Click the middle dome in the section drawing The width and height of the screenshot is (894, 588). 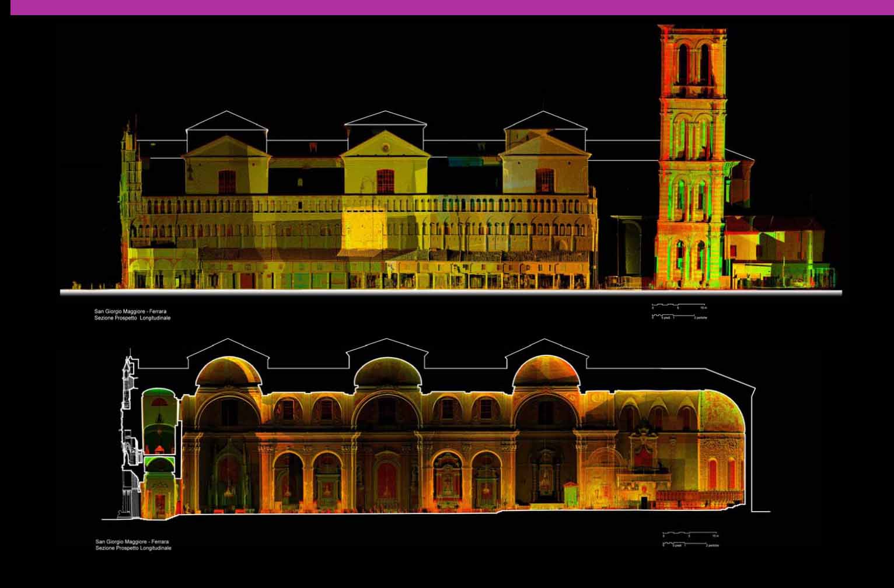tap(387, 373)
